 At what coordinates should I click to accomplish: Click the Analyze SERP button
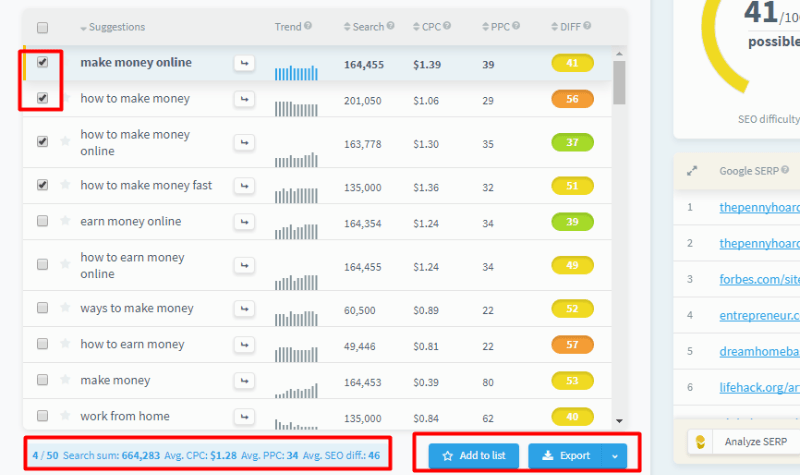click(x=745, y=442)
